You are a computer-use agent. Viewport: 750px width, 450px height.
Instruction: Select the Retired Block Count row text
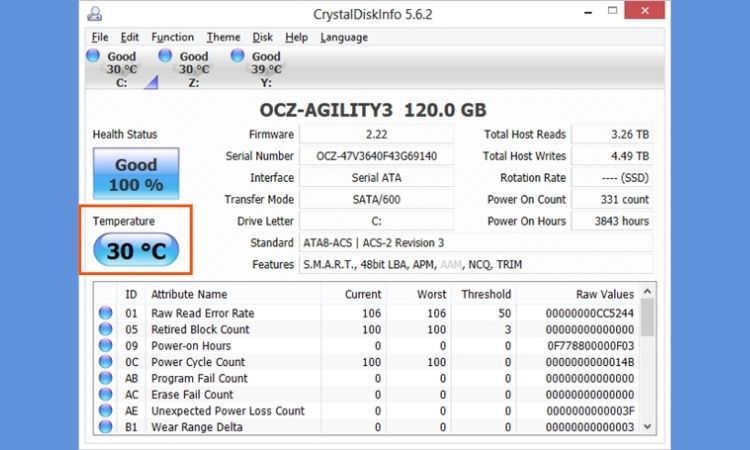pyautogui.click(x=200, y=329)
